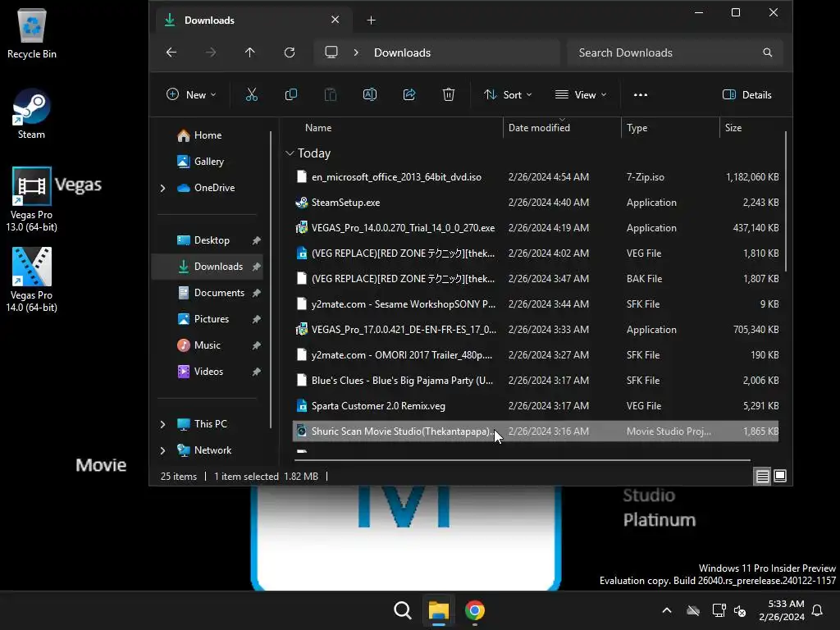Close the Downloads tab
Screen dimensions: 840x630
coord(336,20)
